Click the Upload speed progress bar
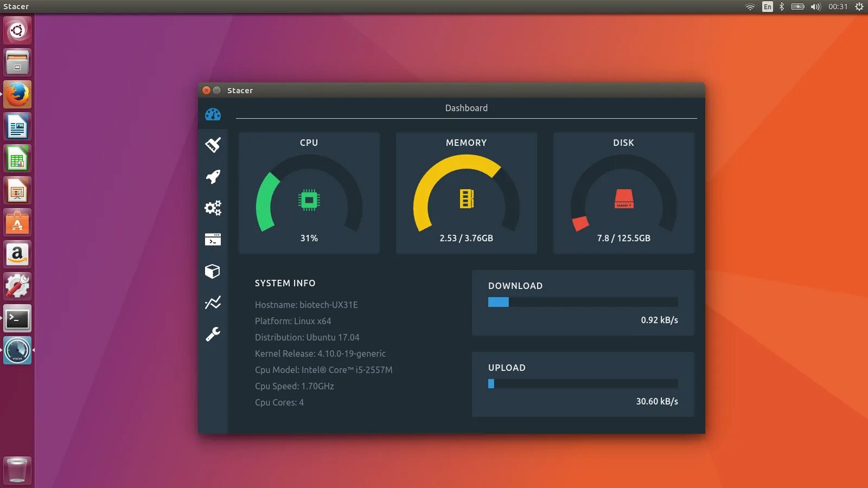Image resolution: width=868 pixels, height=488 pixels. click(583, 383)
